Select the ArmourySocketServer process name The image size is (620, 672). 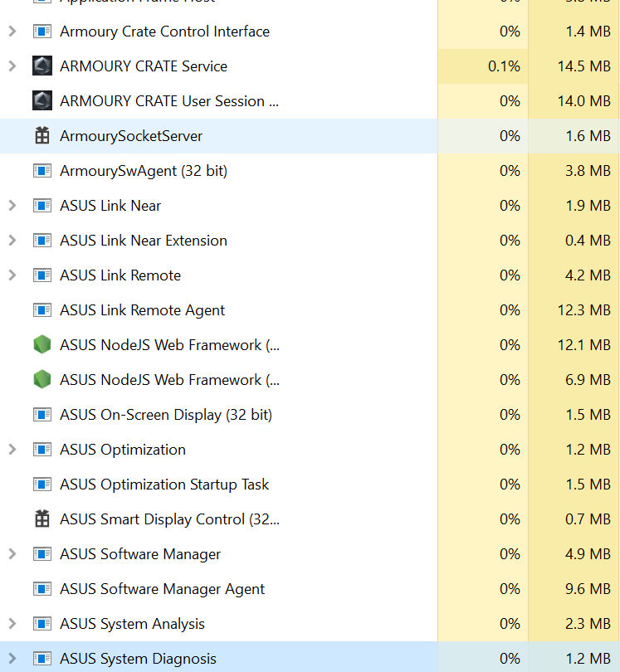(131, 136)
